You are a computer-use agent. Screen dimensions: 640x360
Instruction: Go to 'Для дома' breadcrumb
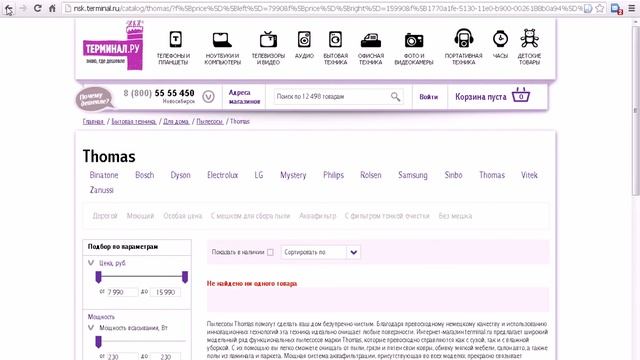(176, 121)
